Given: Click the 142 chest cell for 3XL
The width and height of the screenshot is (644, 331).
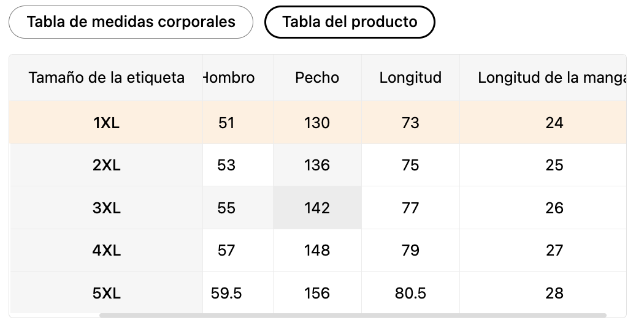Looking at the screenshot, I should pyautogui.click(x=317, y=208).
